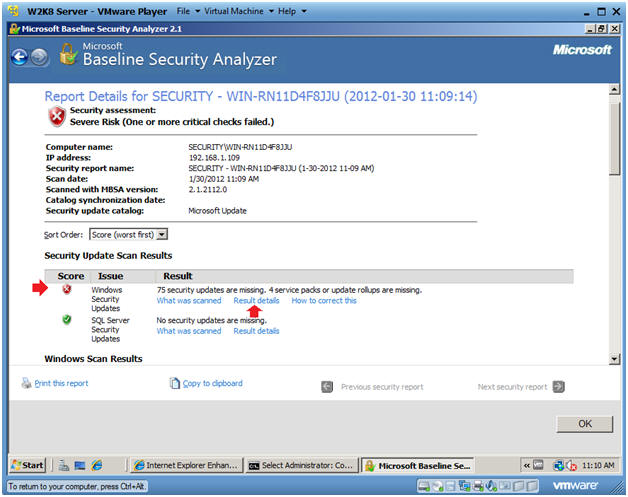Open What was scanned for SQL Server updates
The height and width of the screenshot is (497, 628).
click(189, 331)
